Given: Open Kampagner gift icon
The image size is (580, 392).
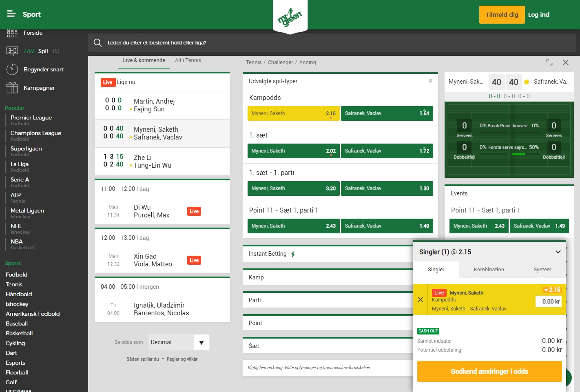Looking at the screenshot, I should pyautogui.click(x=12, y=88).
